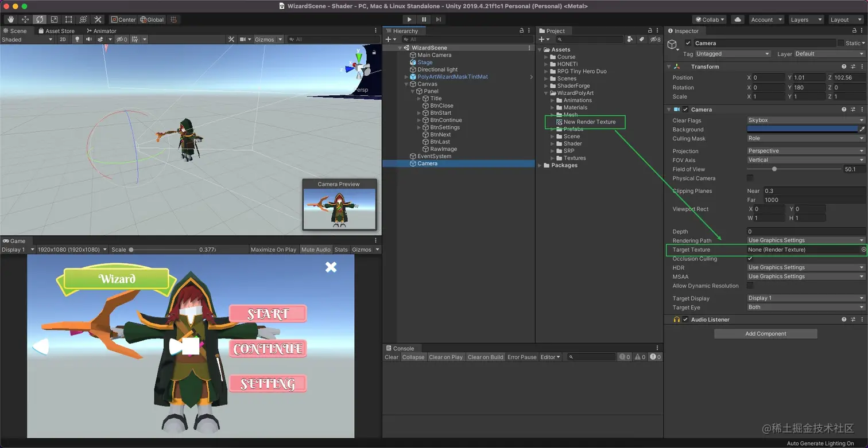Toggle 2D mode in the Scene view
The width and height of the screenshot is (868, 448).
63,40
